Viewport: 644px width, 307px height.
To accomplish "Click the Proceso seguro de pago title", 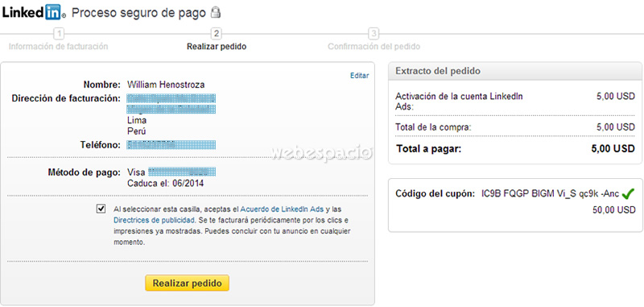I will point(138,13).
